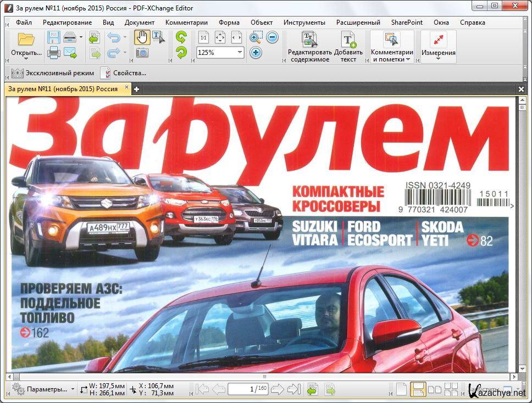This screenshot has width=532, height=403.
Task: Click the Zoom Out minus icon
Action: pos(272,37)
